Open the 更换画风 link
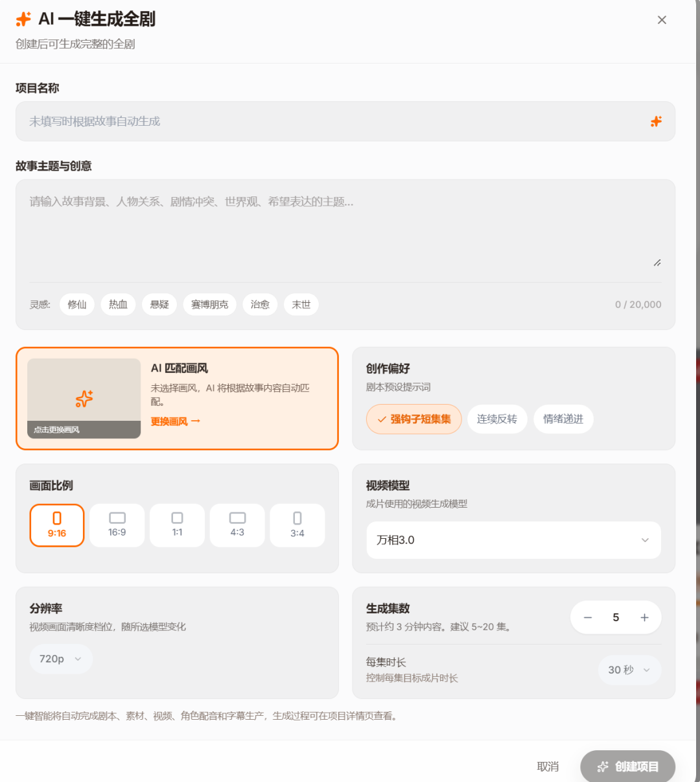 point(176,421)
